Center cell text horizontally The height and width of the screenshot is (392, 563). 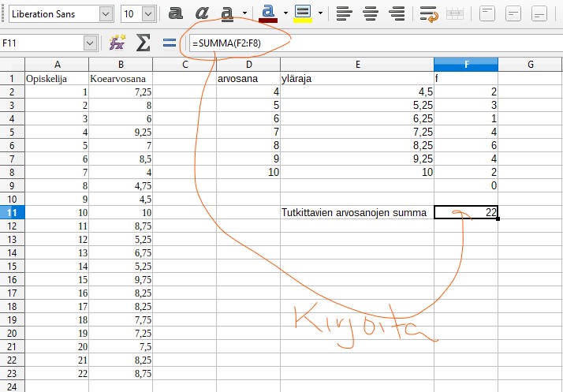coord(371,13)
